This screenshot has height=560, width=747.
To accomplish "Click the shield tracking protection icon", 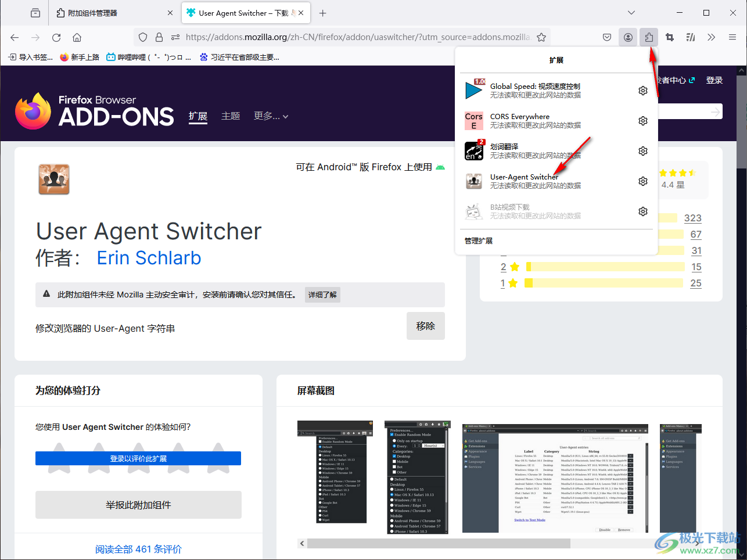I will tap(143, 37).
